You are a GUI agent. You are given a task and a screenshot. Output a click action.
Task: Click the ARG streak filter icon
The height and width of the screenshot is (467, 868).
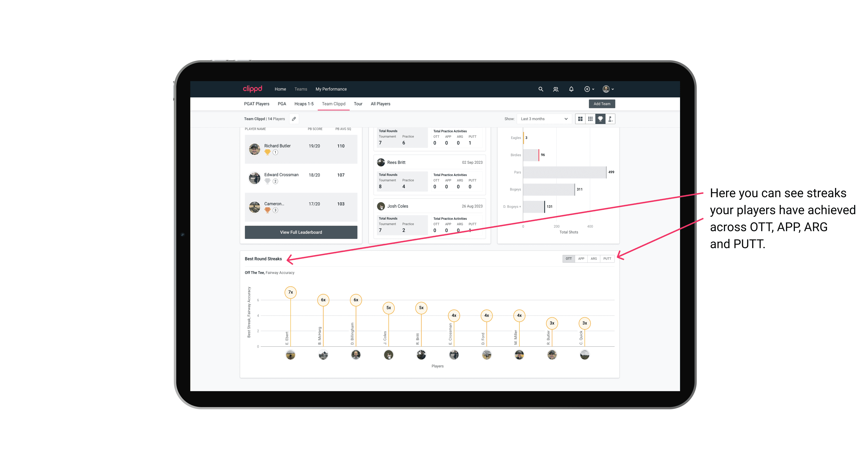[x=594, y=258]
